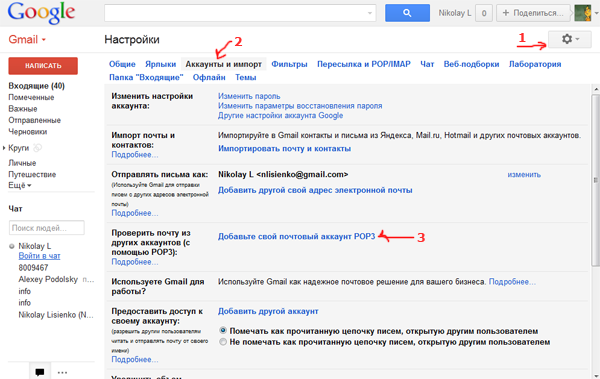Open notifications counter showing 0

(x=484, y=13)
